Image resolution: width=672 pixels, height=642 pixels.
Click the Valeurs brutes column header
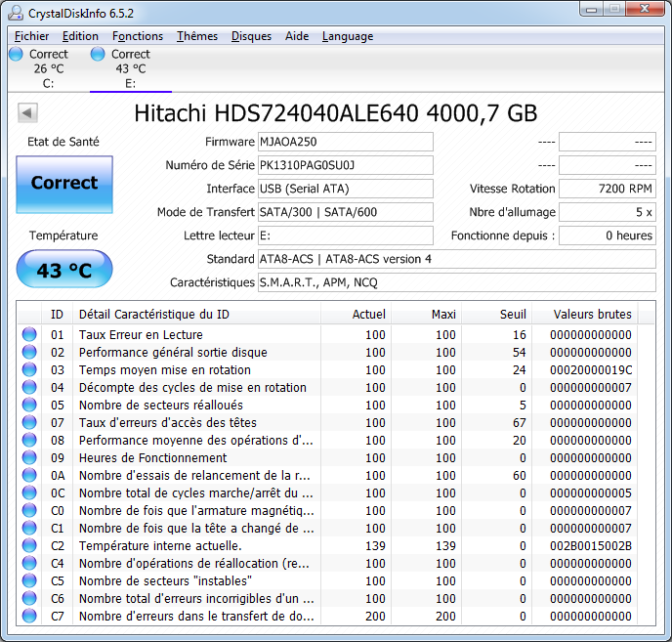point(584,315)
